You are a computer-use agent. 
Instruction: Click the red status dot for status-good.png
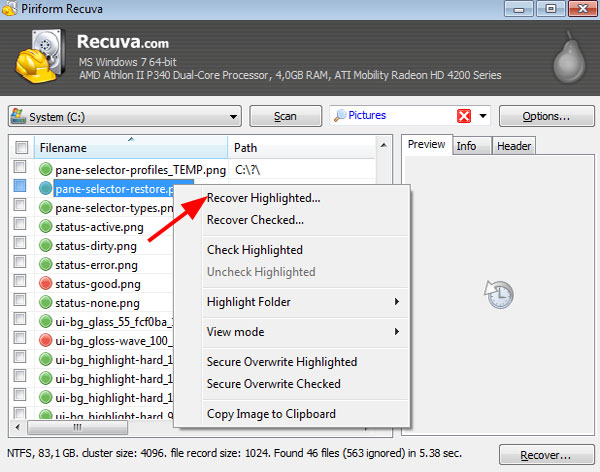(x=46, y=283)
